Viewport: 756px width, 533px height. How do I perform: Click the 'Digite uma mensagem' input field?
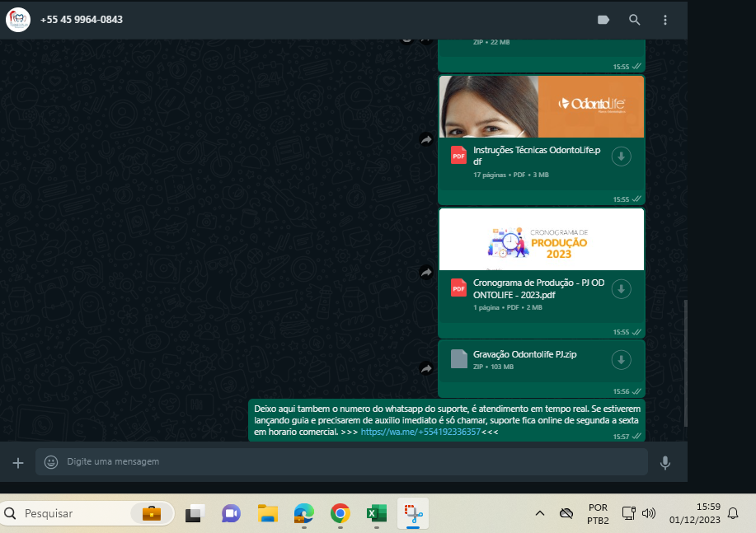click(346, 462)
